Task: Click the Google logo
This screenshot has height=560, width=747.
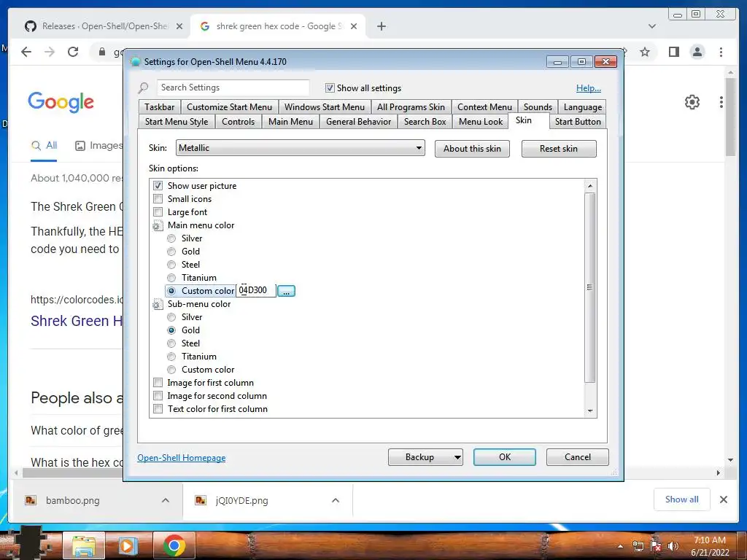Action: coord(61,102)
